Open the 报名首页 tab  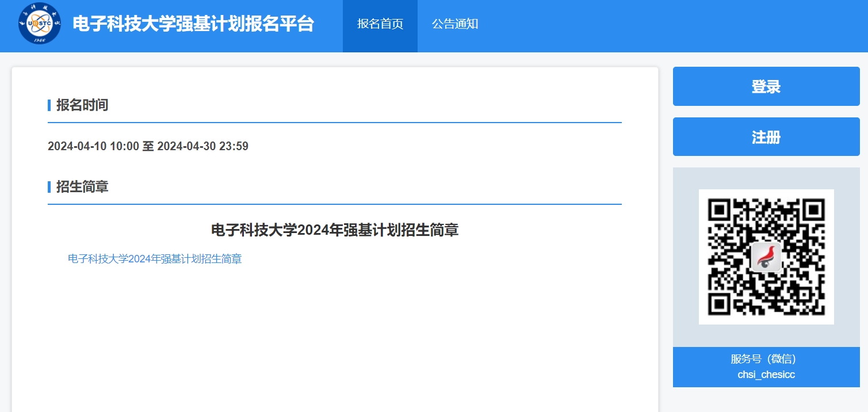click(380, 24)
